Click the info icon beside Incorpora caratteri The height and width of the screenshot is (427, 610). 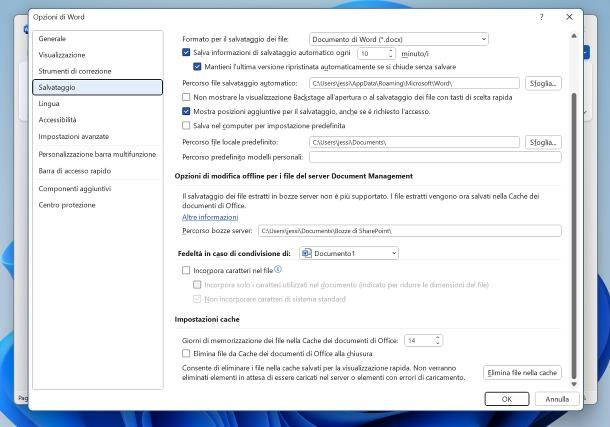(x=278, y=269)
